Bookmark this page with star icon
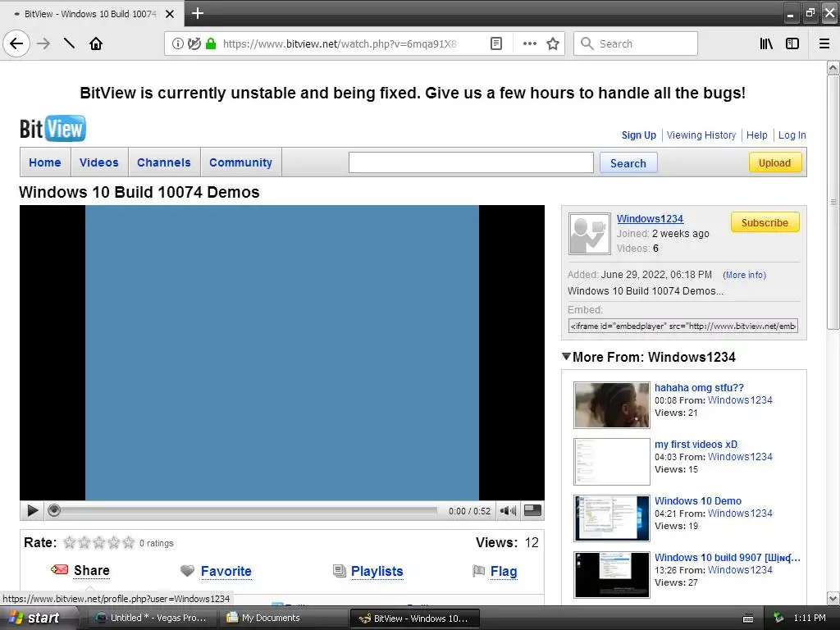This screenshot has width=840, height=630. [x=553, y=44]
